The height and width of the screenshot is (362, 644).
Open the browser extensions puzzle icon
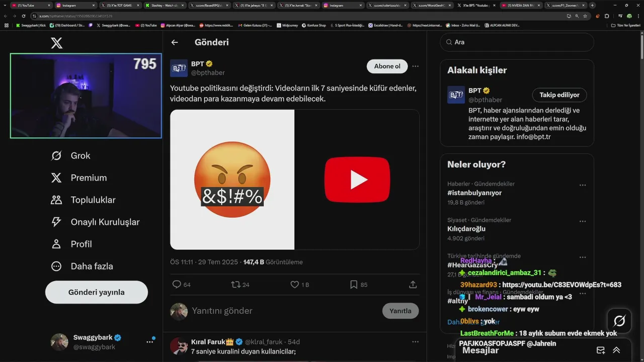click(607, 16)
